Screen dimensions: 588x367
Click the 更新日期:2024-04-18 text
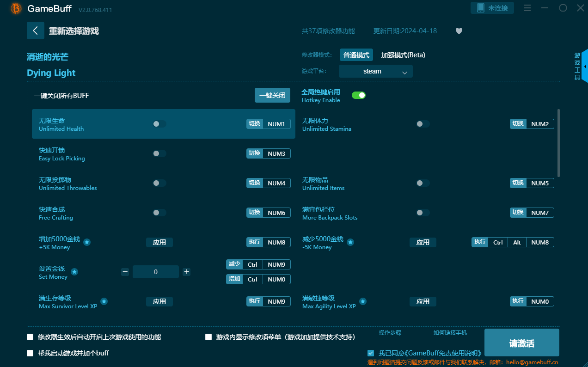point(405,31)
